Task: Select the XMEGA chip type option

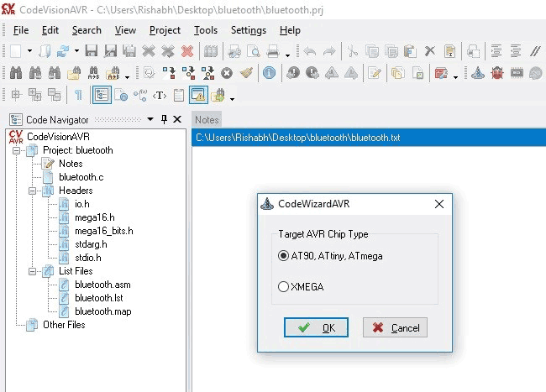Action: pyautogui.click(x=283, y=286)
